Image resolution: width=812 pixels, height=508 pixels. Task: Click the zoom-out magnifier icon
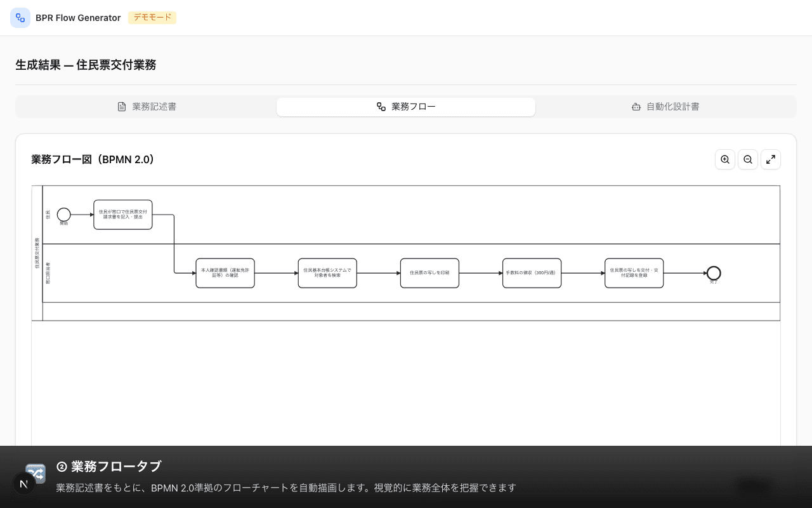[748, 159]
